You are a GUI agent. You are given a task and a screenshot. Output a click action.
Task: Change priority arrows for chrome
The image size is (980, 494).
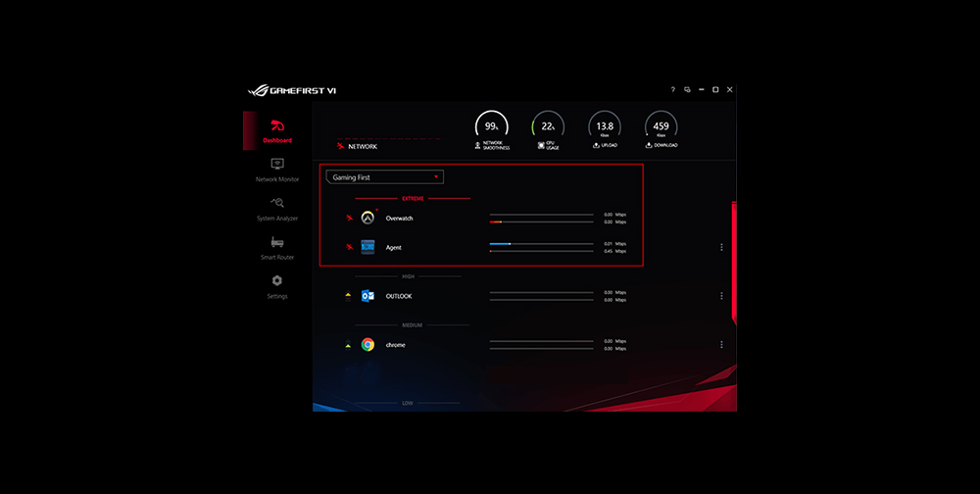coord(347,345)
